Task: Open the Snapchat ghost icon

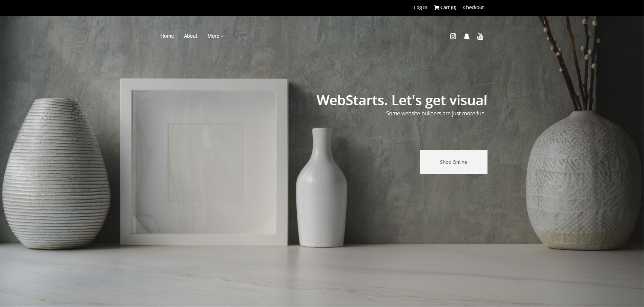Action: (x=466, y=36)
